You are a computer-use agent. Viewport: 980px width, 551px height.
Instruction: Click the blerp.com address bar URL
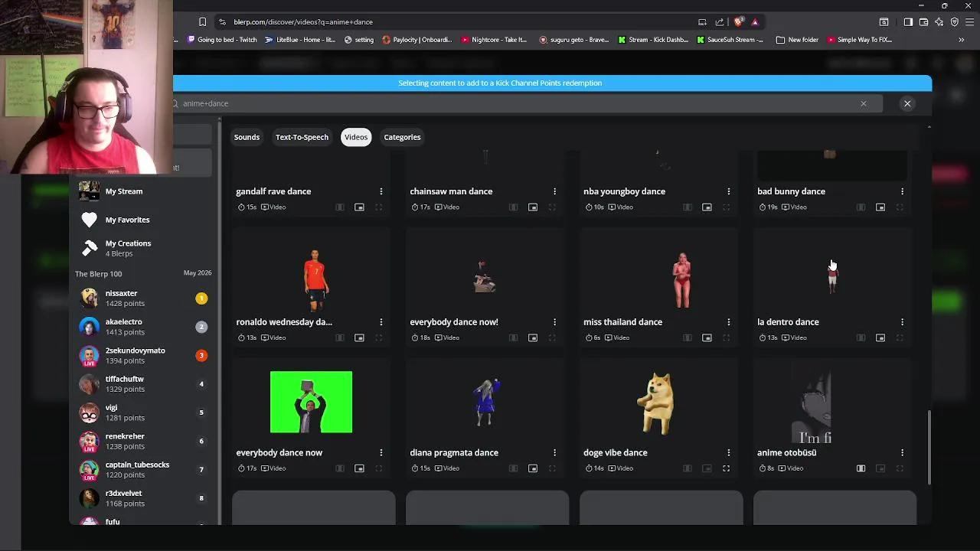click(x=303, y=22)
